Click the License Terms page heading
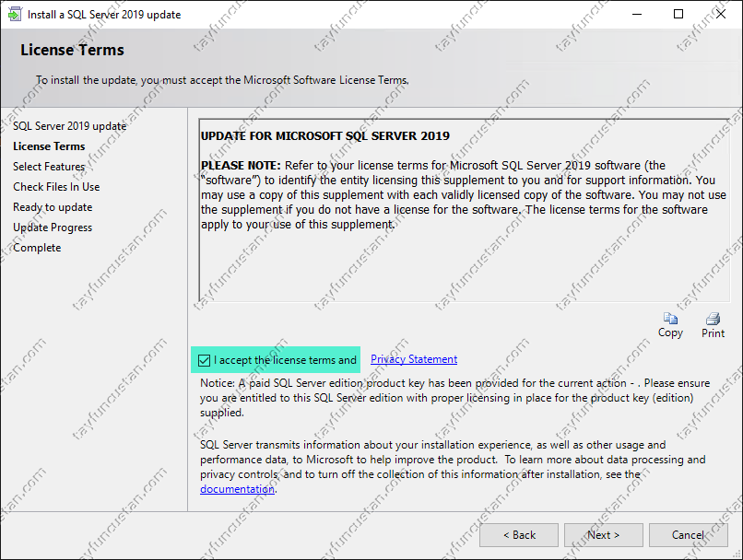This screenshot has height=560, width=743. pyautogui.click(x=72, y=50)
